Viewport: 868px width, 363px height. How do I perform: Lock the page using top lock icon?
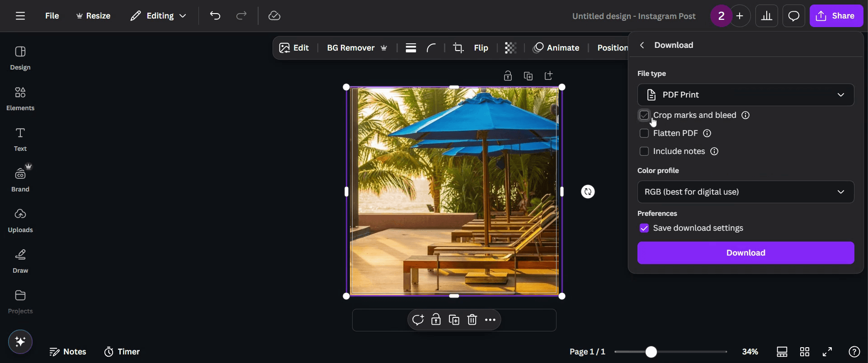click(x=508, y=76)
